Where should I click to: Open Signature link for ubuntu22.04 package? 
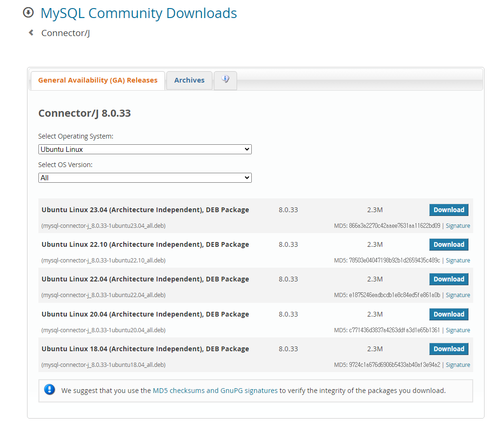pyautogui.click(x=458, y=296)
